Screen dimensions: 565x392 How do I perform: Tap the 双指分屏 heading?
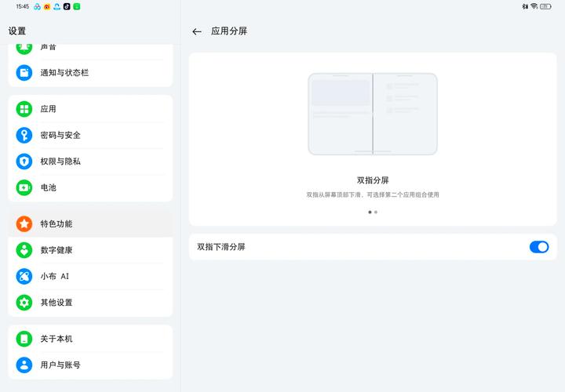click(x=373, y=180)
